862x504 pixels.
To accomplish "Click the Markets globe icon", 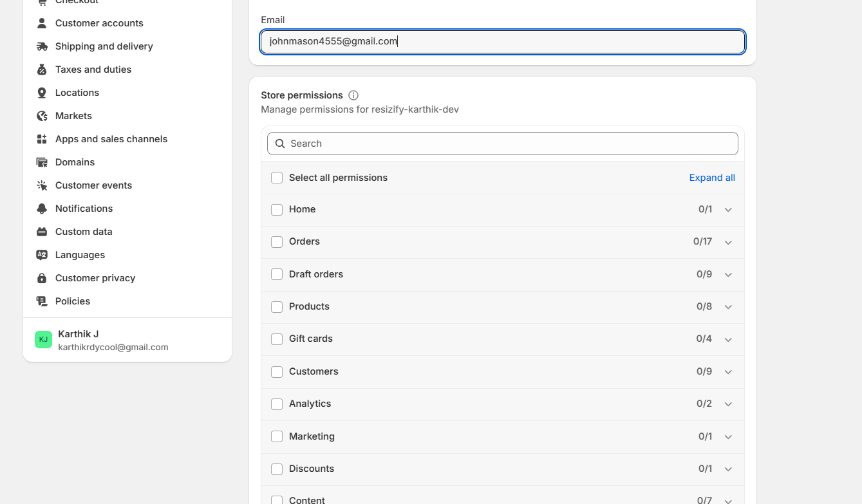I will [x=41, y=115].
